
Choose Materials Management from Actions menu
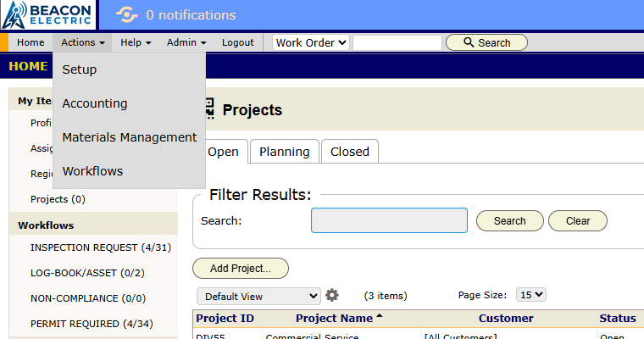click(x=130, y=137)
